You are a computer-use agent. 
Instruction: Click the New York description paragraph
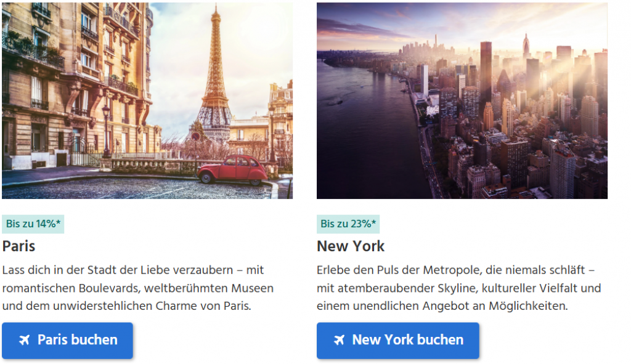tap(458, 288)
